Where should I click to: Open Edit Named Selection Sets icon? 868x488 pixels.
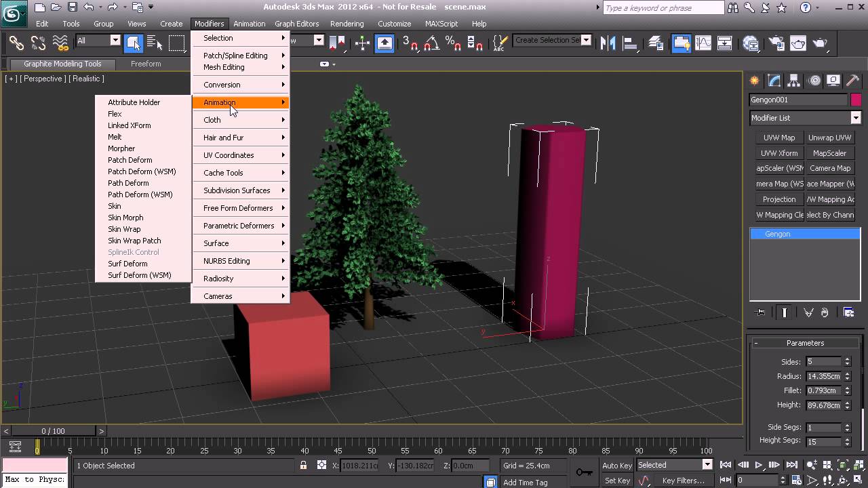pyautogui.click(x=500, y=43)
